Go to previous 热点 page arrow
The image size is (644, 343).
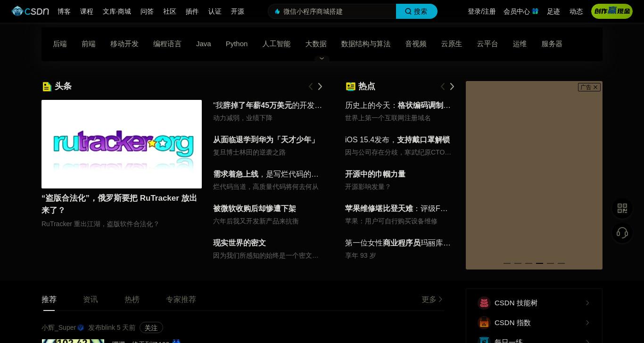pos(443,86)
